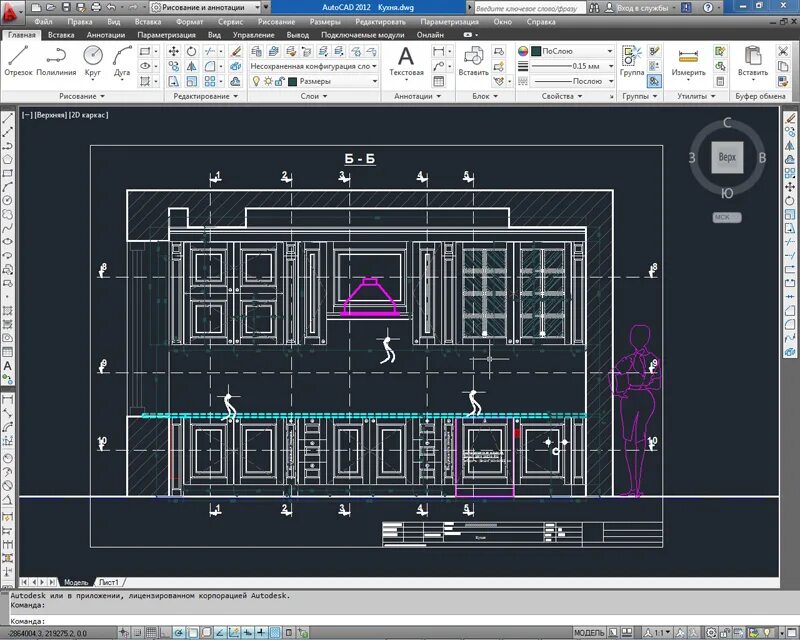
Task: Switch to the Лист1 layout tab
Action: (x=109, y=582)
